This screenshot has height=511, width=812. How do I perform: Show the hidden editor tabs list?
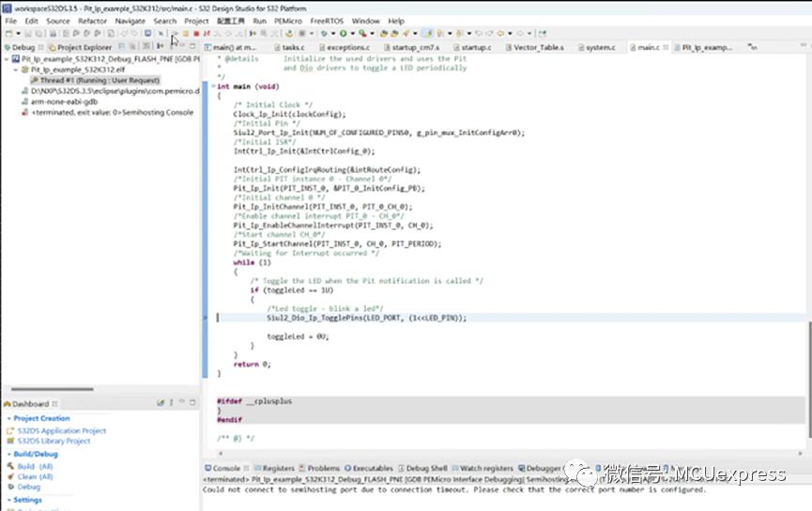tap(753, 47)
